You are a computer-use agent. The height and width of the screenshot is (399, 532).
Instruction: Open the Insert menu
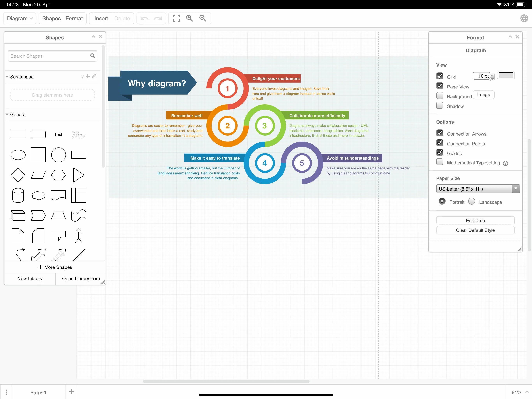coord(101,18)
